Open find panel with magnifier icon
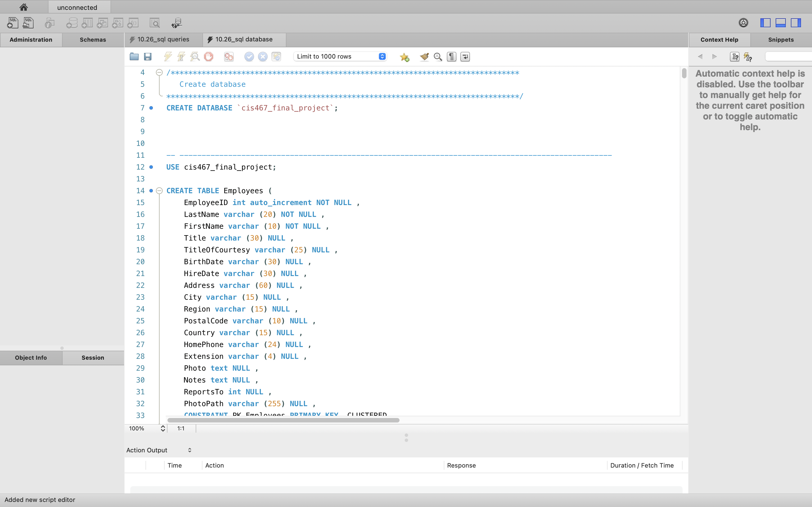The image size is (812, 507). [x=438, y=57]
